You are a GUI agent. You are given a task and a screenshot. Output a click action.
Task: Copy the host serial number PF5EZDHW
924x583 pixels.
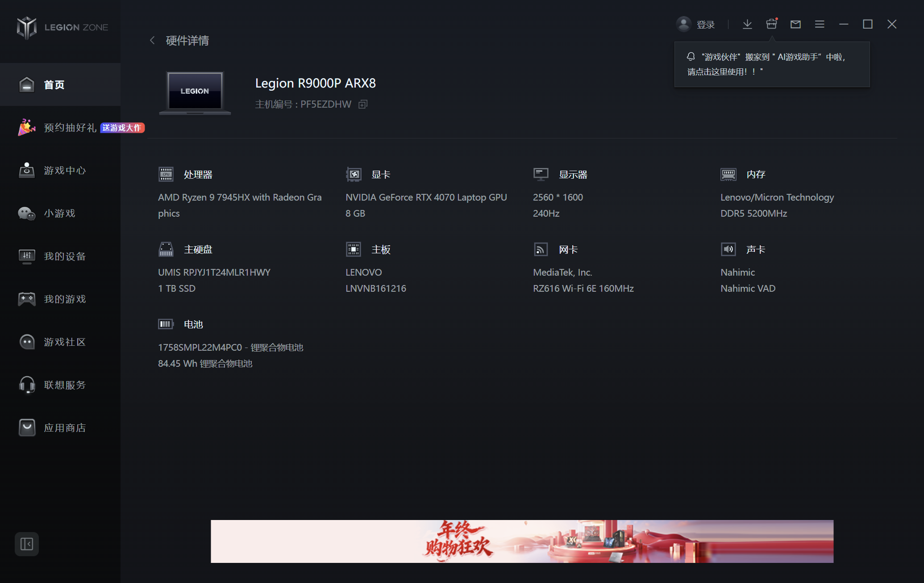coord(363,104)
